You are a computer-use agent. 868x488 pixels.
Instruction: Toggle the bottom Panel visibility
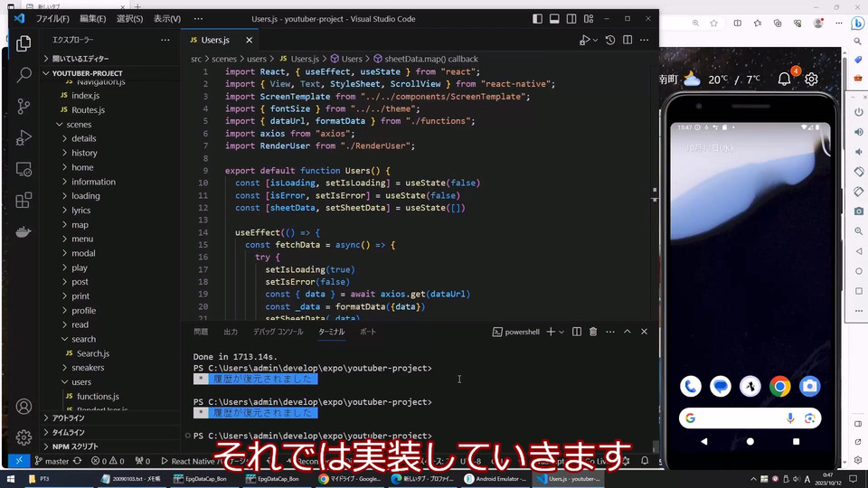(554, 18)
